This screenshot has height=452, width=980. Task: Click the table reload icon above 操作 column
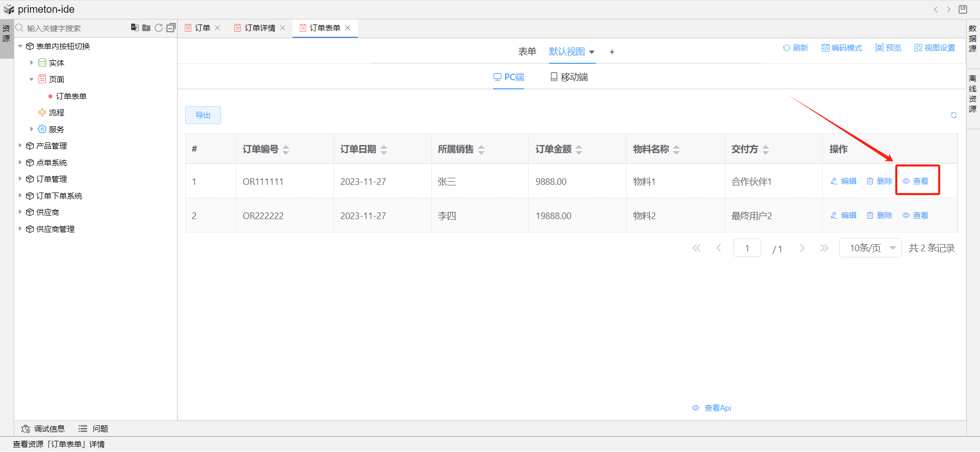pyautogui.click(x=953, y=115)
